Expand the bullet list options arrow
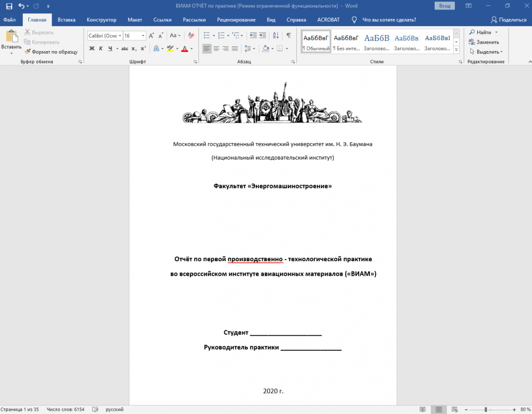Screen dimensions: 532x414 point(214,36)
